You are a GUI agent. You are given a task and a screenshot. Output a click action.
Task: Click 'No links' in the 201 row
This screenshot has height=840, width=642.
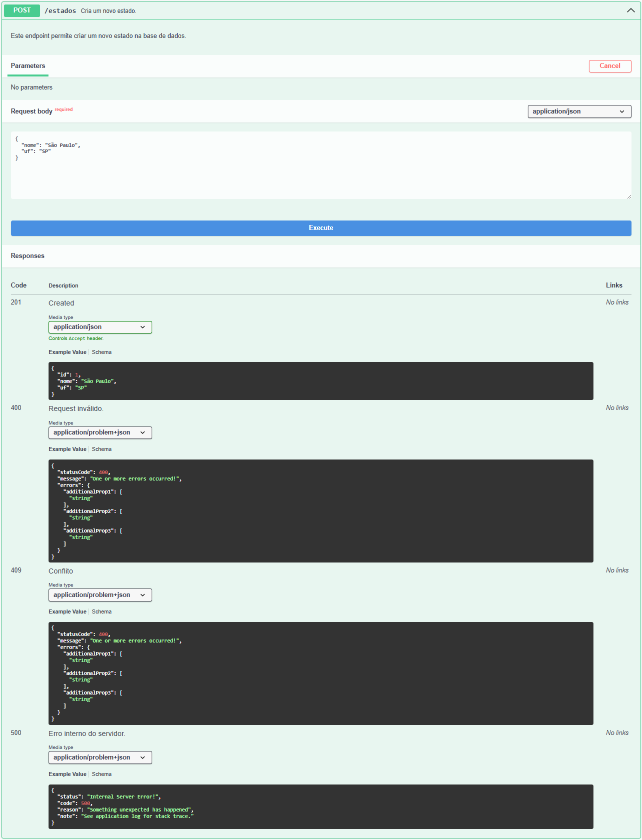point(617,302)
